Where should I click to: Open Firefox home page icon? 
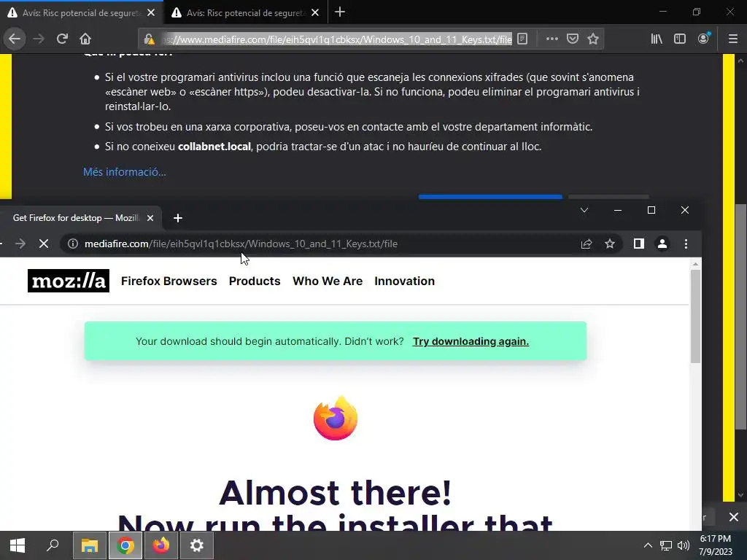[x=85, y=39]
